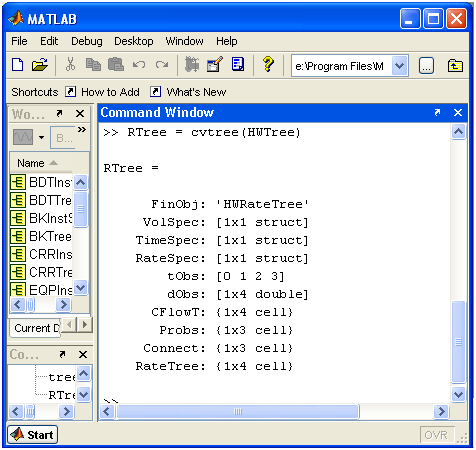Select the BKInstSet variable
Screen dimensions: 476x450
[x=41, y=218]
